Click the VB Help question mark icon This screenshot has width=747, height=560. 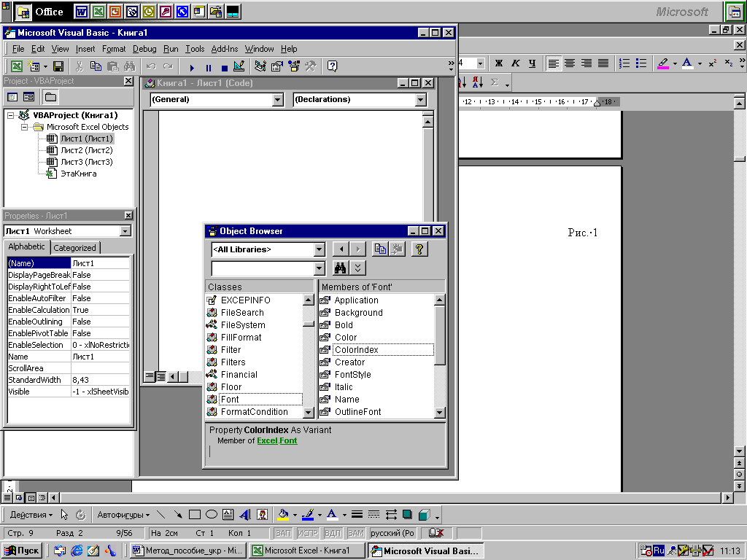[333, 66]
